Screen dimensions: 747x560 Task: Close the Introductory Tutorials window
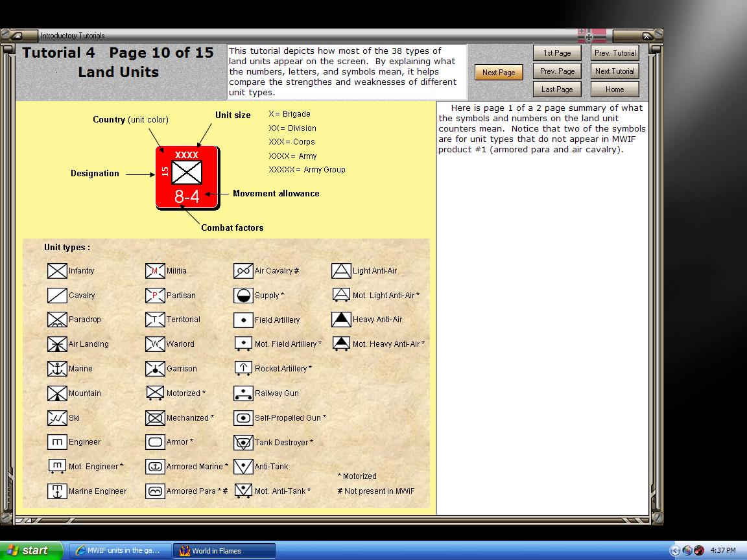[647, 36]
